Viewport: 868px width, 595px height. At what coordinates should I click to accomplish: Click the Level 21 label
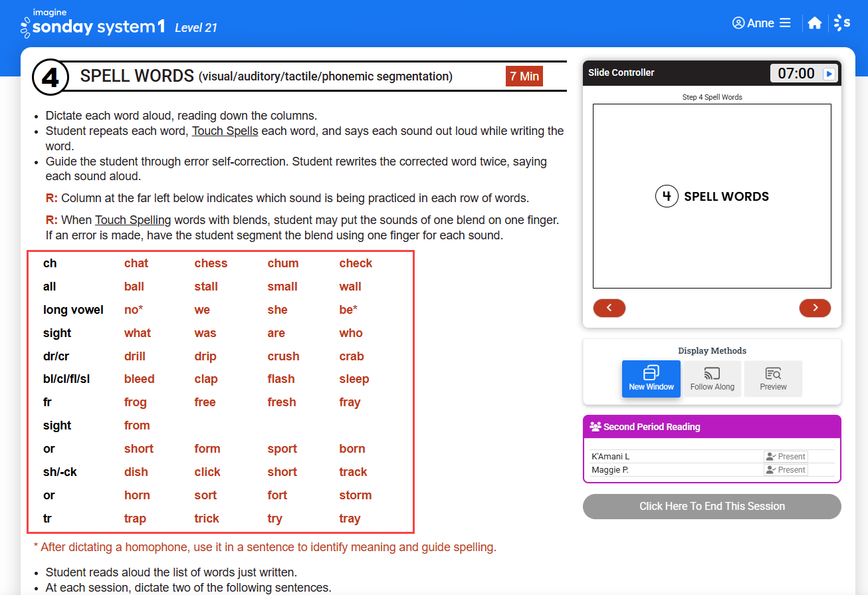(196, 28)
